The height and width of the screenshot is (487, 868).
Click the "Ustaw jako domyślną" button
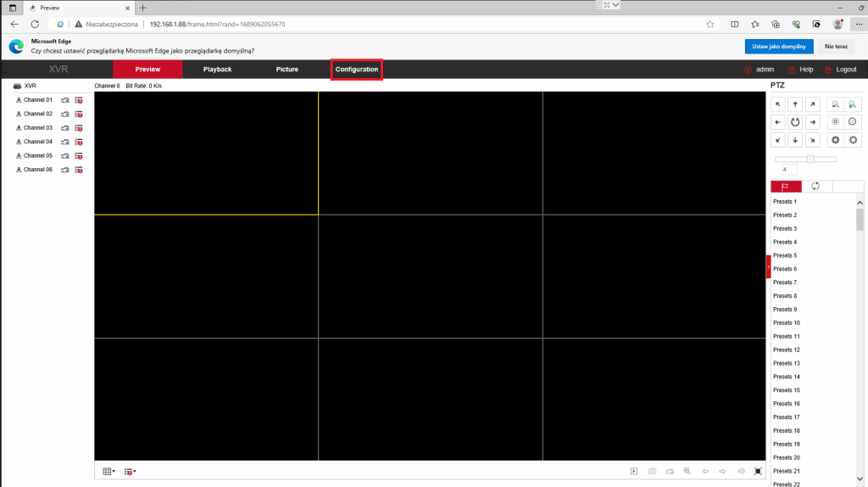tap(779, 47)
